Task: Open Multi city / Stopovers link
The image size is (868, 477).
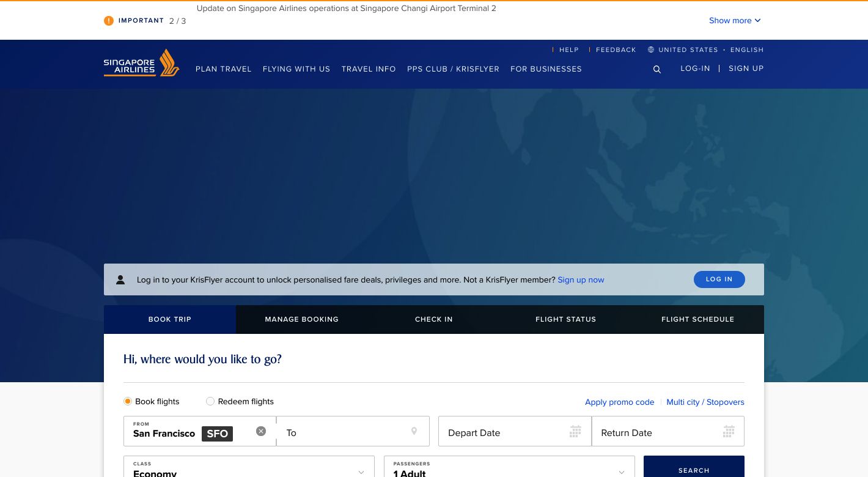Action: pyautogui.click(x=705, y=402)
